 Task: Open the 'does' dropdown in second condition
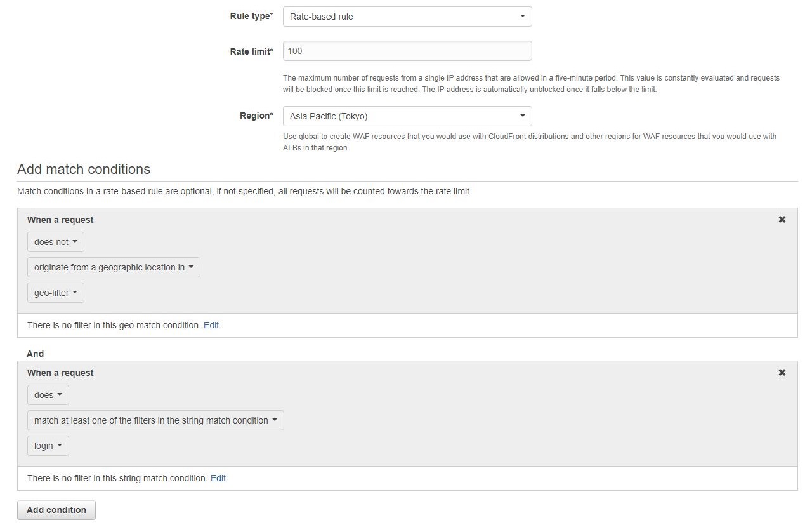(48, 395)
